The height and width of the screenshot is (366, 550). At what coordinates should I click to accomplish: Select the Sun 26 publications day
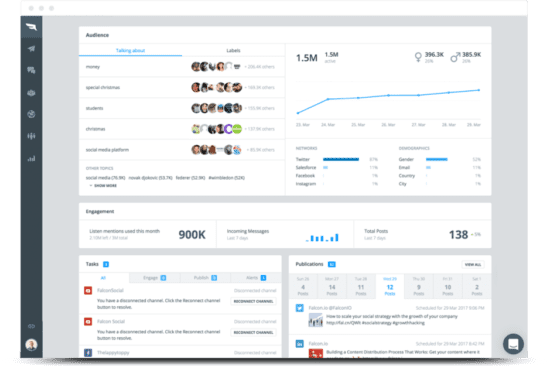(x=303, y=286)
